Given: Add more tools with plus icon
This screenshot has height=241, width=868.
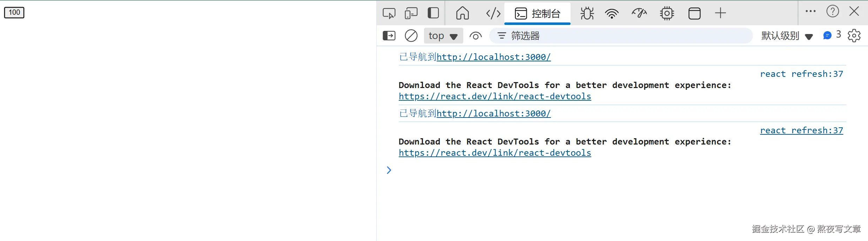Looking at the screenshot, I should (x=720, y=13).
